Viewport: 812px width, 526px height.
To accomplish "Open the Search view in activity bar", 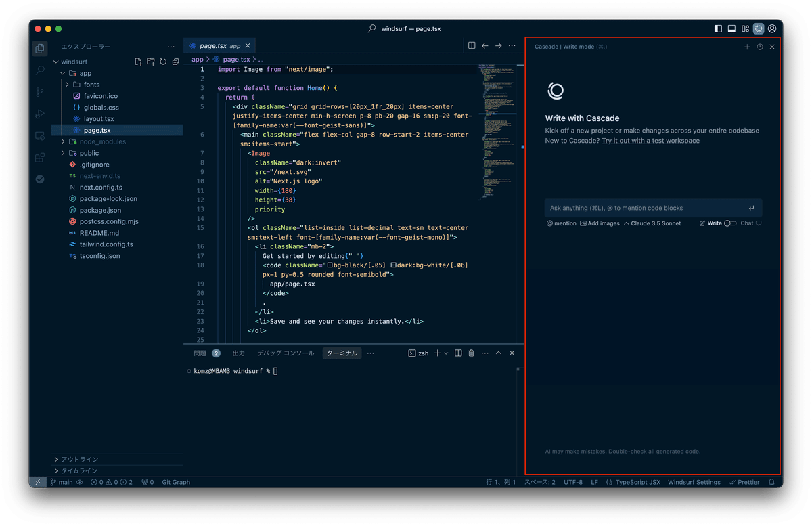I will [40, 70].
